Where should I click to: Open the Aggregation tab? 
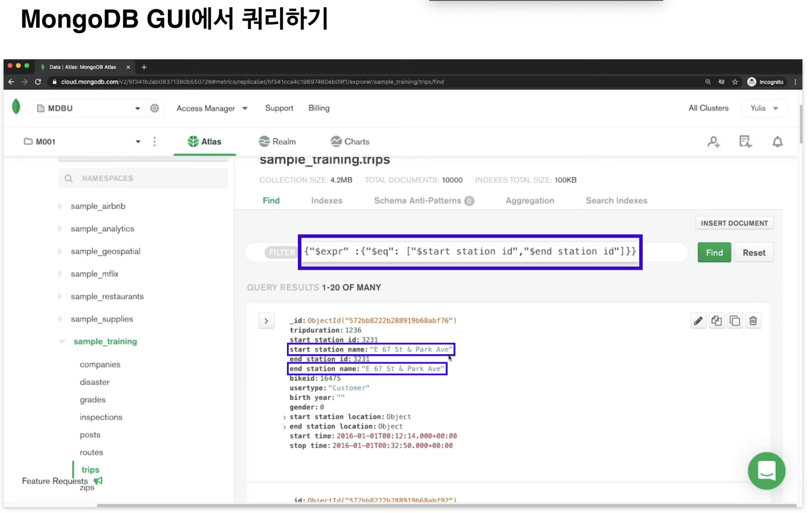(530, 201)
